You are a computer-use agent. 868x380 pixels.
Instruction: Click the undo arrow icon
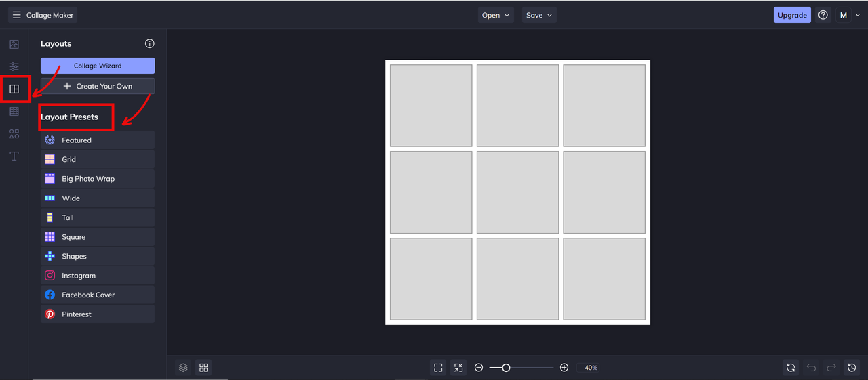click(x=811, y=368)
